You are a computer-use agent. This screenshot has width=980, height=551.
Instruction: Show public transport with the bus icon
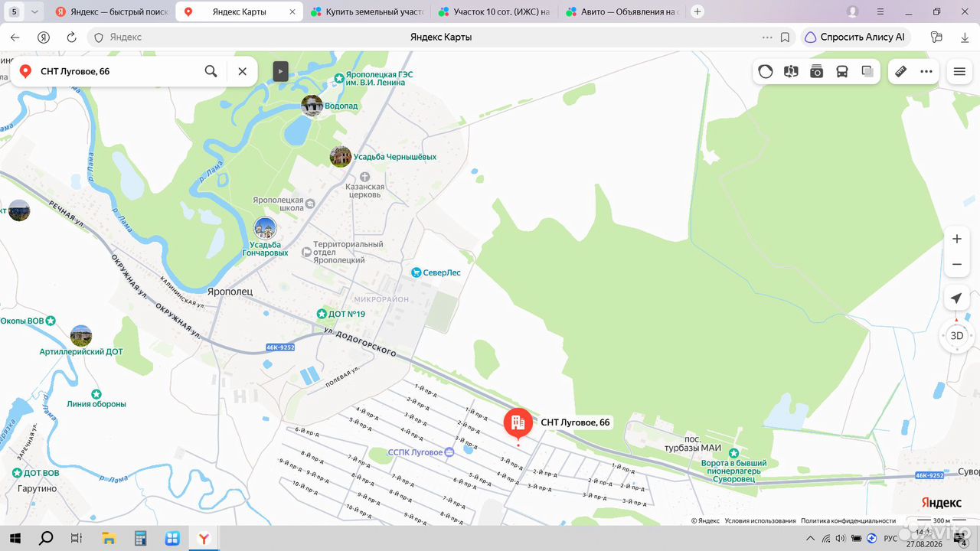tap(842, 71)
